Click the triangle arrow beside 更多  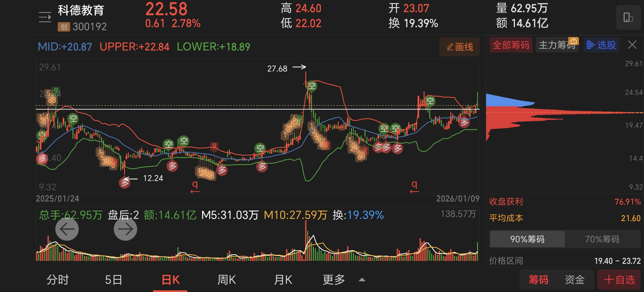[x=362, y=280]
